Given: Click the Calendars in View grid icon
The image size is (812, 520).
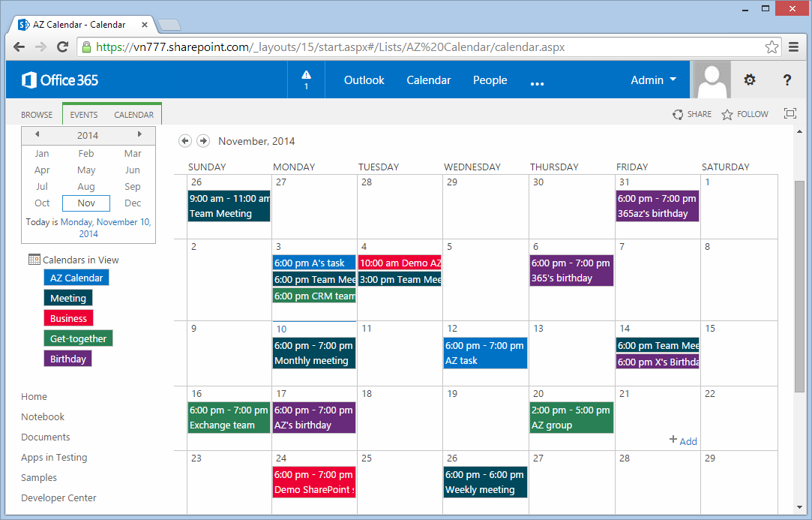Looking at the screenshot, I should click(33, 259).
